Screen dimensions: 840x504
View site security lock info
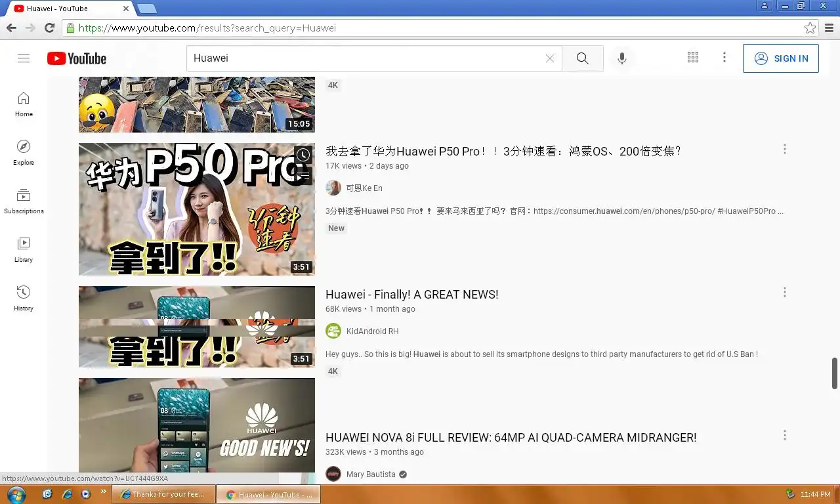click(x=70, y=28)
